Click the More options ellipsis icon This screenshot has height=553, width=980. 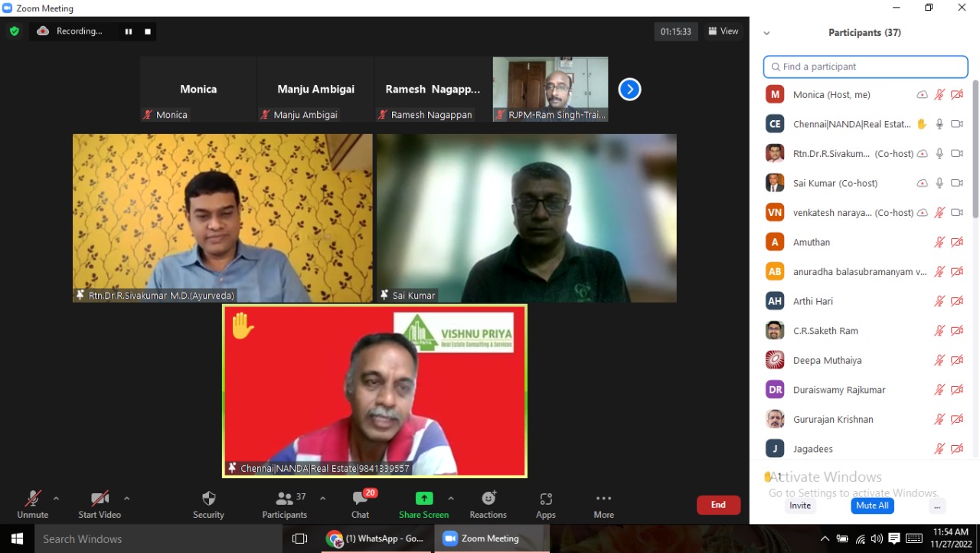[x=603, y=499]
